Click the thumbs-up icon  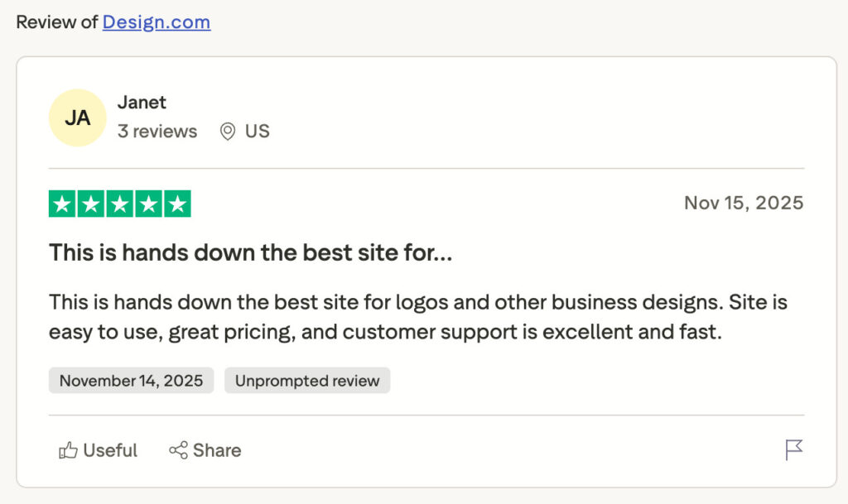pos(68,451)
